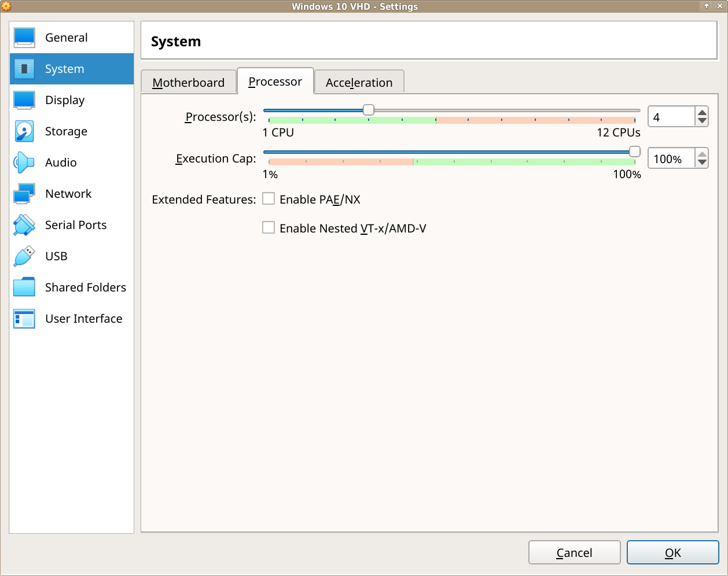Enable Nested VT-x/AMD-V checkbox
The width and height of the screenshot is (728, 576).
(x=269, y=228)
